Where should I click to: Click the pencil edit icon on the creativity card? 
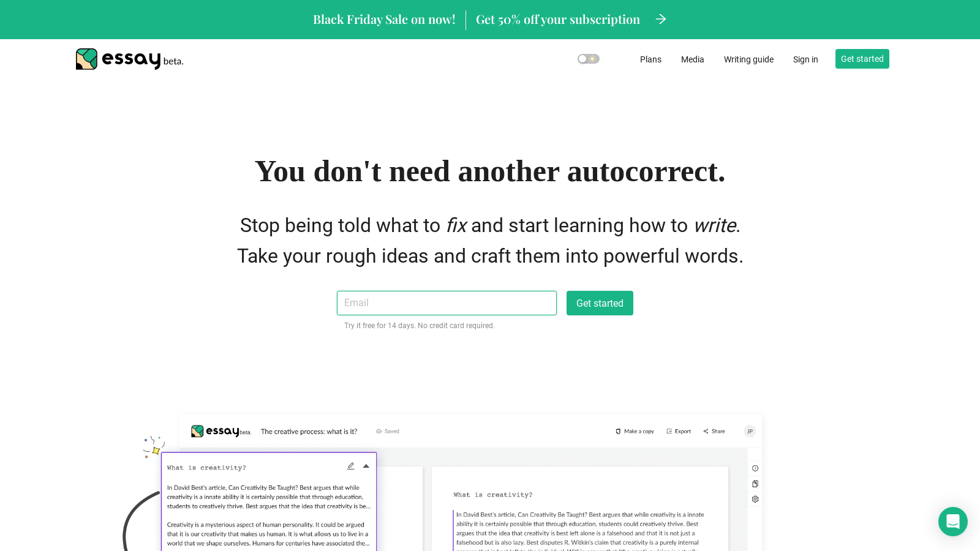tap(351, 467)
